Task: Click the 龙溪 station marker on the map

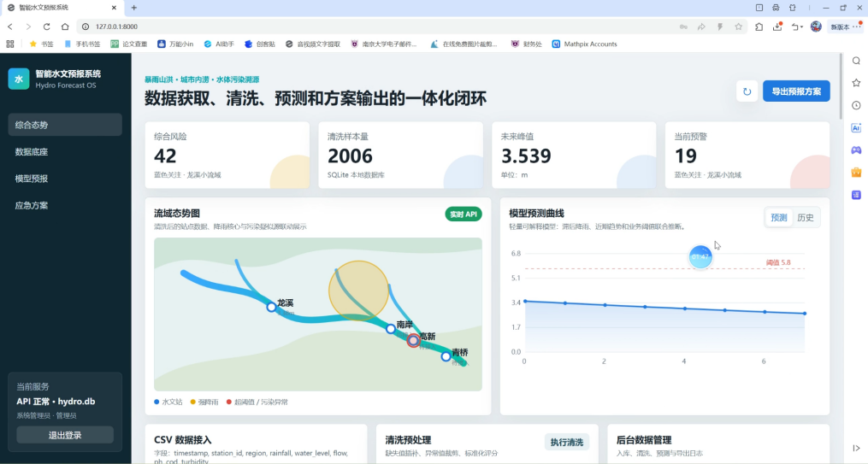Action: click(x=271, y=307)
